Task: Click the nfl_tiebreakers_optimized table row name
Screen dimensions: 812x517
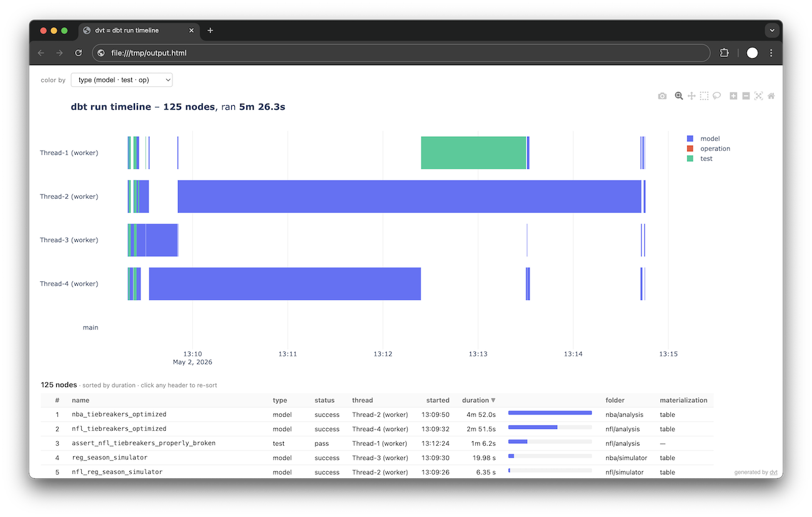Action: [x=119, y=429]
